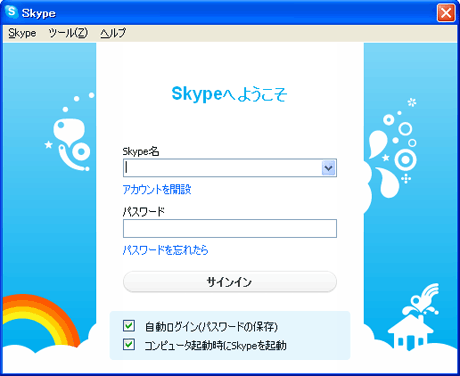Viewport: 460px width, 376px height.
Task: Close the Skype window
Action: pos(446,13)
